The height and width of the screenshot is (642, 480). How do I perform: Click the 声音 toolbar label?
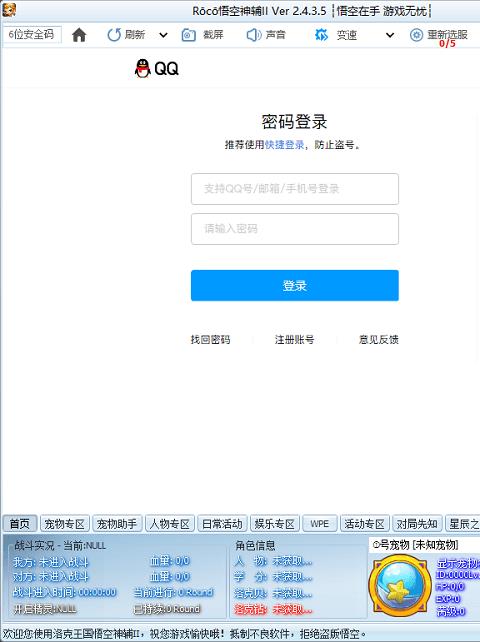point(275,35)
